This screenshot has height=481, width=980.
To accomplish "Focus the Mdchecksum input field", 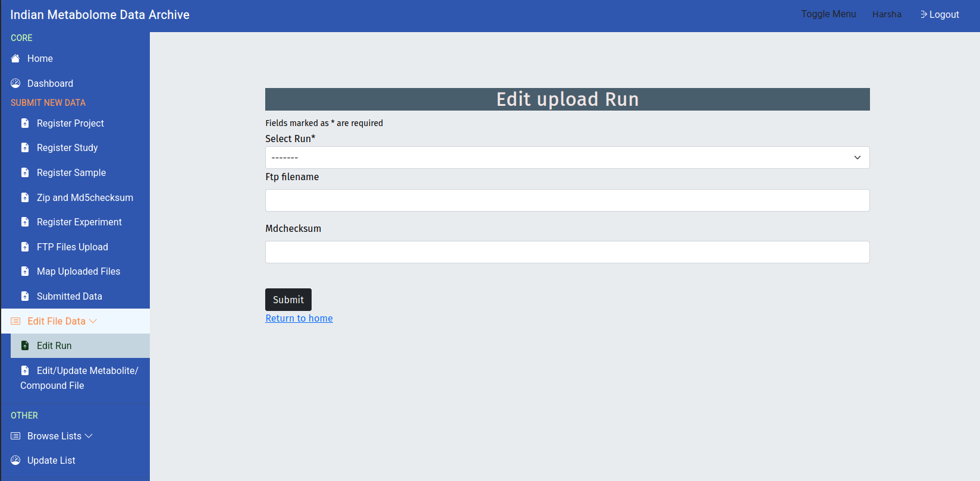I will 567,252.
